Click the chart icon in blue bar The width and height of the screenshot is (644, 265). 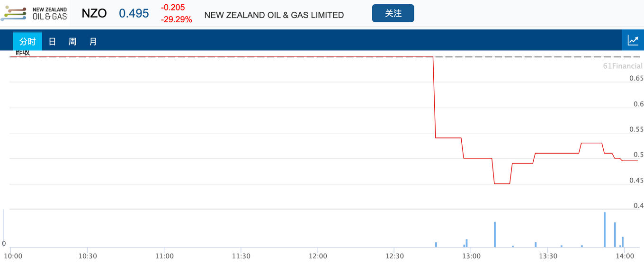point(633,40)
